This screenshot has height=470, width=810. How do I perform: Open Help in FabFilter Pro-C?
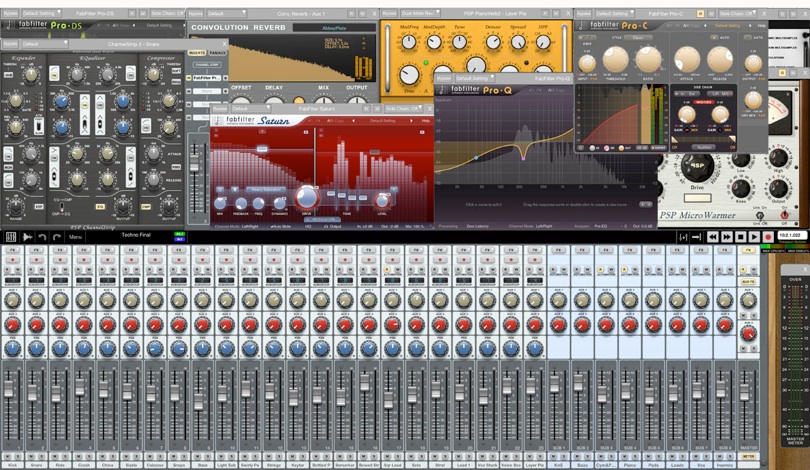coord(761,25)
